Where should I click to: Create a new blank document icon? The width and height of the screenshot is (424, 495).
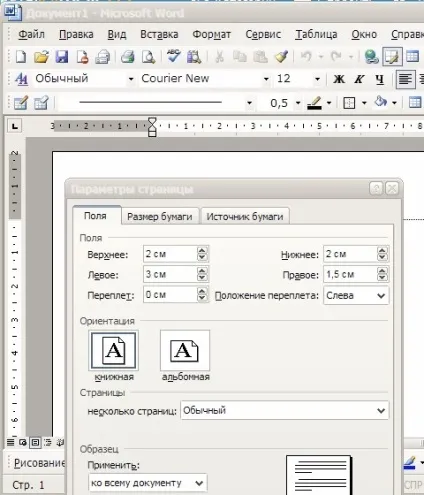21,57
